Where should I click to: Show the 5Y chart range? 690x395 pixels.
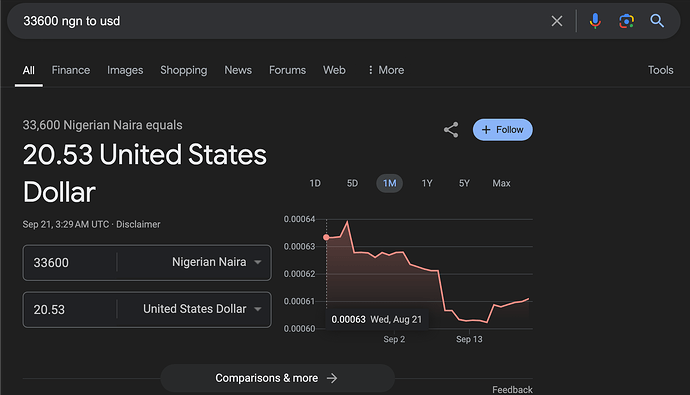click(464, 183)
